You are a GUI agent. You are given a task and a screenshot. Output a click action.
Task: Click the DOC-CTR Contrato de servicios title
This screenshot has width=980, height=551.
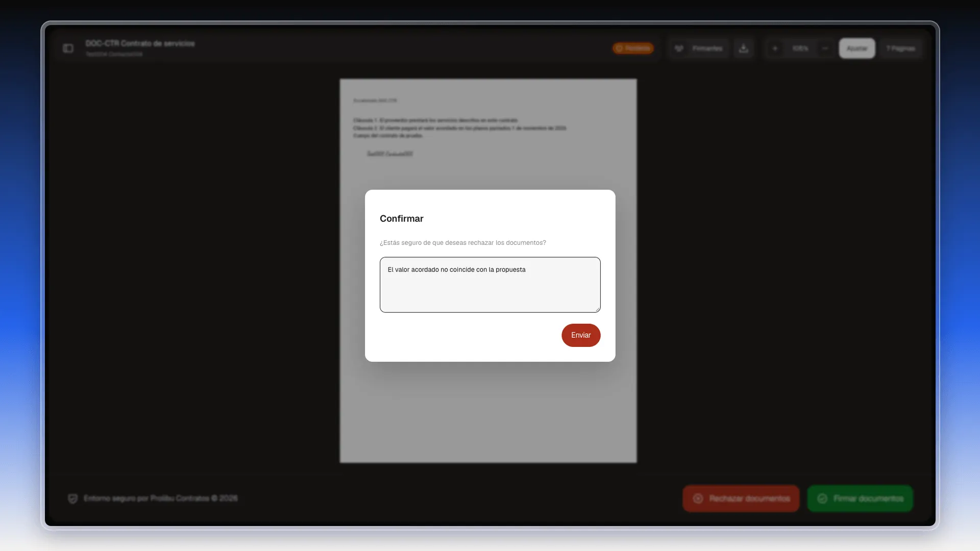pyautogui.click(x=140, y=43)
